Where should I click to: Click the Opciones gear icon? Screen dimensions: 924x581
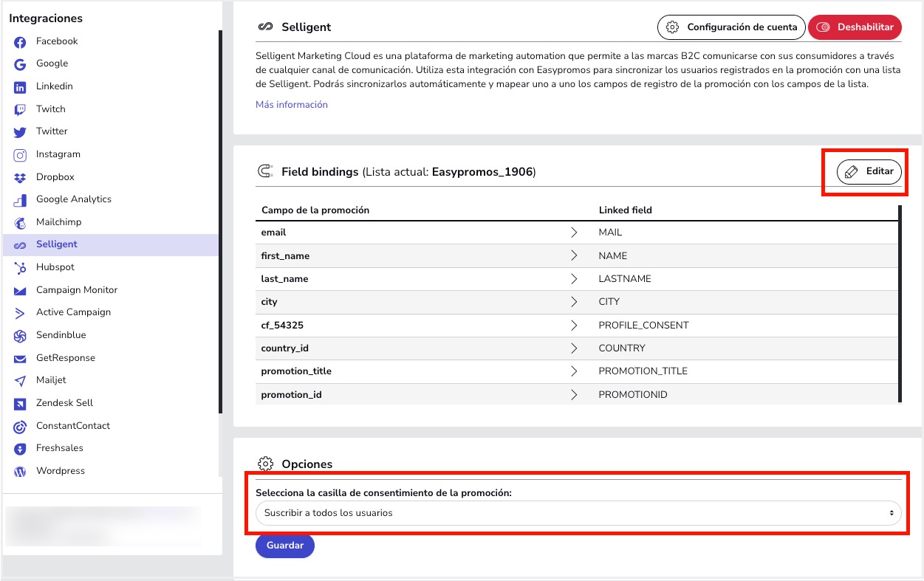tap(265, 464)
